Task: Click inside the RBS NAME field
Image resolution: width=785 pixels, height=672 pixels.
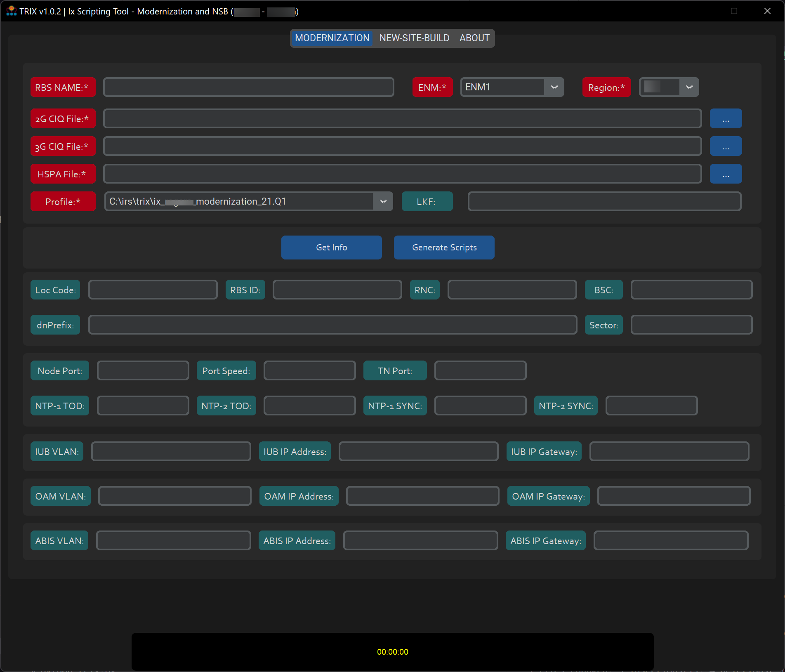Action: click(x=248, y=87)
